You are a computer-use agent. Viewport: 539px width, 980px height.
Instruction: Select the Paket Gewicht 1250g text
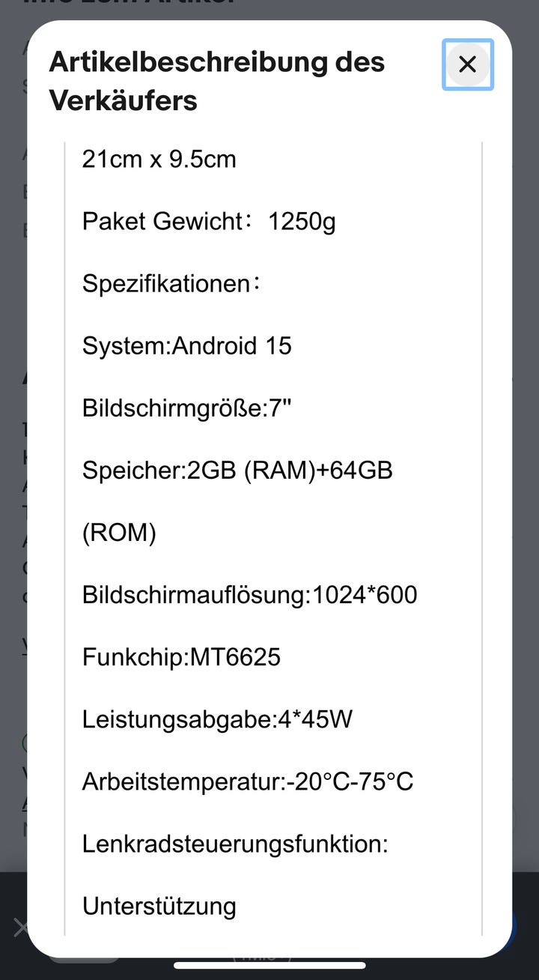click(209, 221)
